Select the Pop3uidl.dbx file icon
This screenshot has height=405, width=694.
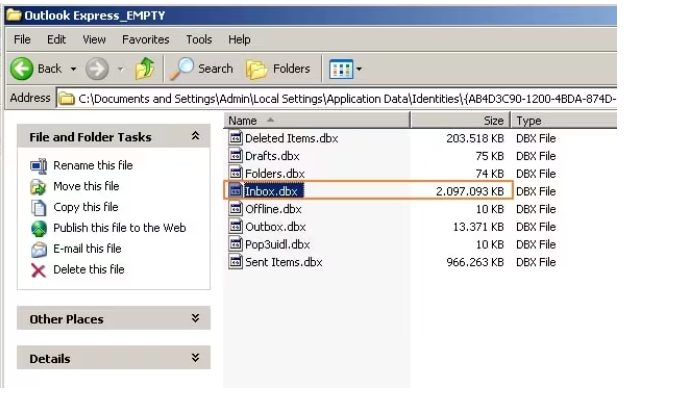click(x=235, y=244)
